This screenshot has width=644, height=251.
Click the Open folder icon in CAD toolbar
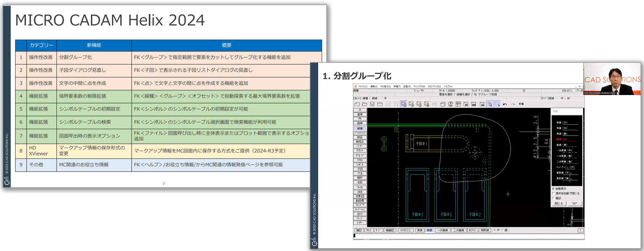point(364,104)
